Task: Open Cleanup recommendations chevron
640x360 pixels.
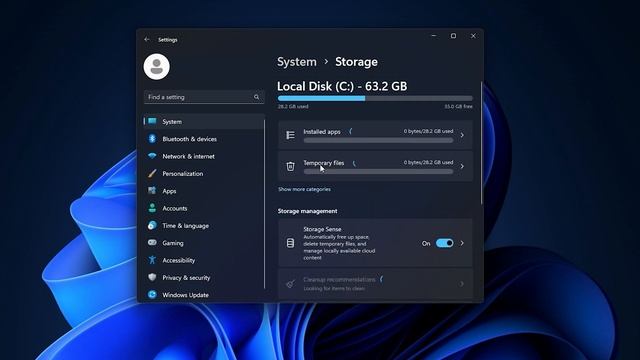Action: click(462, 284)
